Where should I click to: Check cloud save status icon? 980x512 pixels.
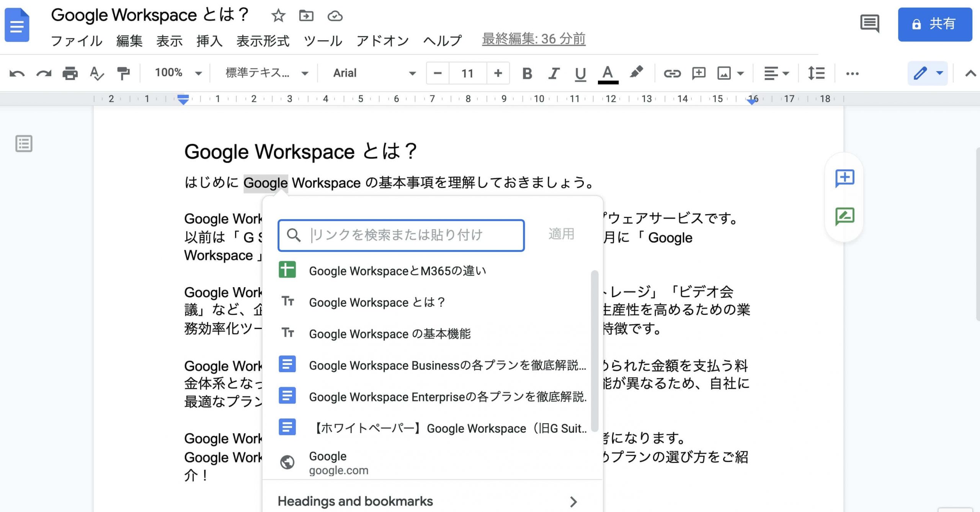[335, 16]
